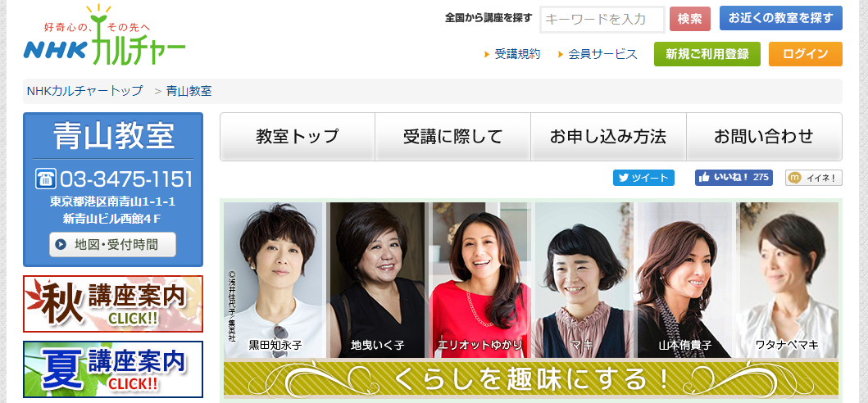Click the red 検索 button
Screen dimensions: 868x403
pos(690,19)
